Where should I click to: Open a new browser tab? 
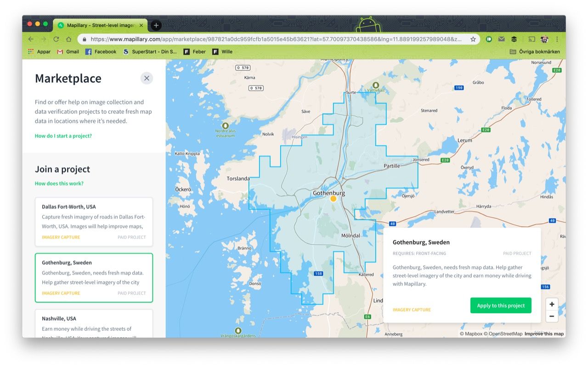pyautogui.click(x=156, y=25)
